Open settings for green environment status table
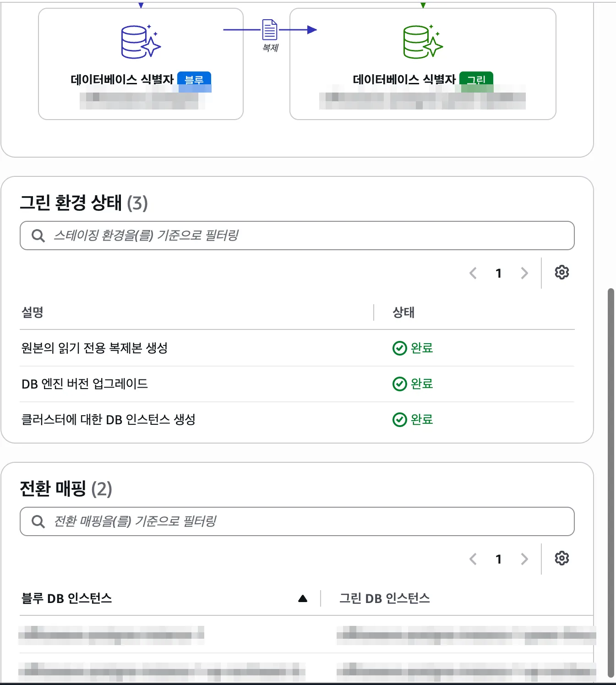Viewport: 616px width, 685px height. pyautogui.click(x=562, y=273)
